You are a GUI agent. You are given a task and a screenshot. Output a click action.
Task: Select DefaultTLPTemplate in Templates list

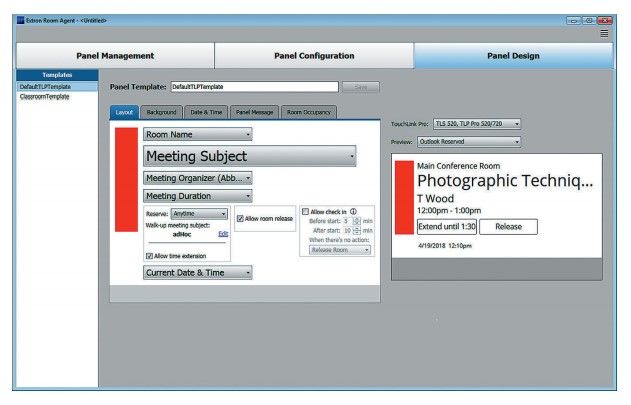pos(57,87)
